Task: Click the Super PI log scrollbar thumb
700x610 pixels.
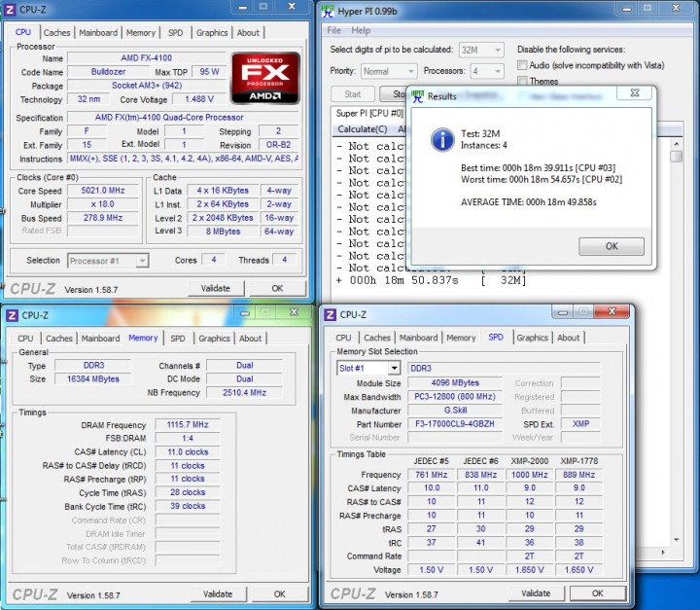Action: pyautogui.click(x=677, y=157)
